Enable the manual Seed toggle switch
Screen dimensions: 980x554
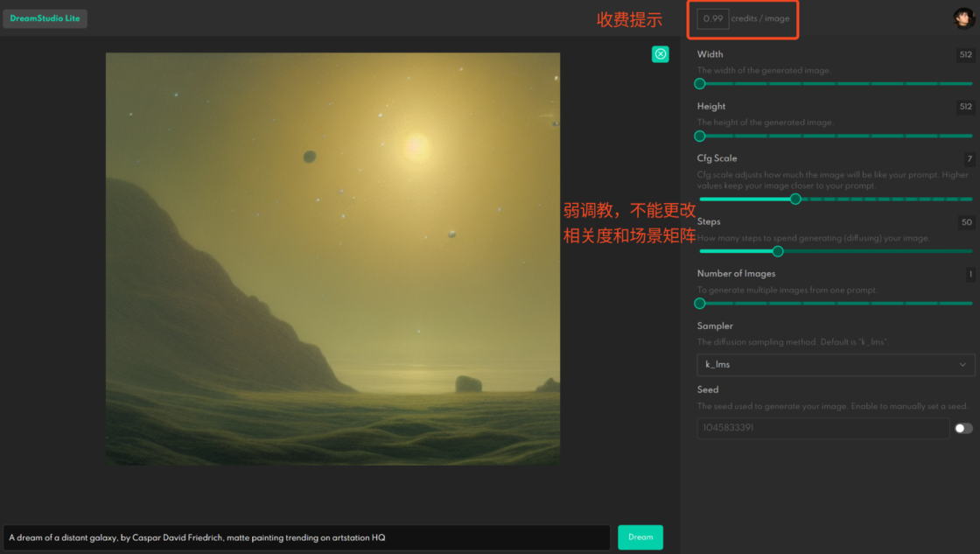[962, 428]
